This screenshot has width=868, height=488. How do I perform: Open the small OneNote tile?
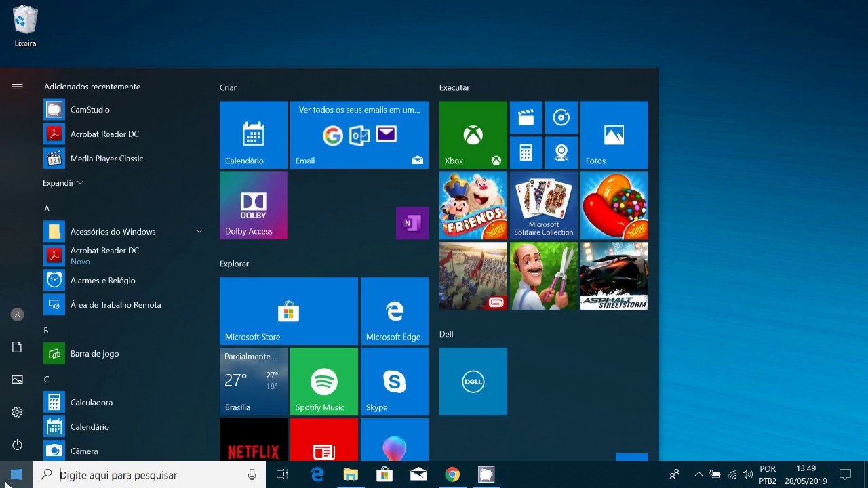(x=412, y=223)
